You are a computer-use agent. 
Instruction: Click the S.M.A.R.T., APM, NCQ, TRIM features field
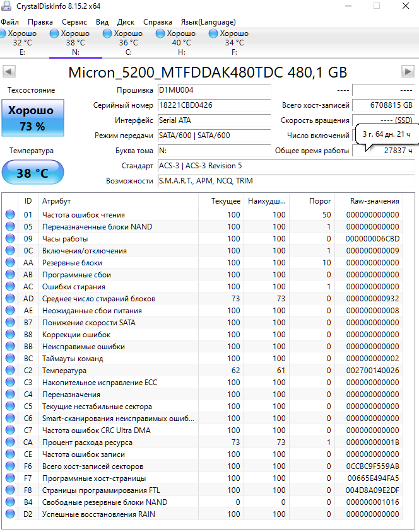pyautogui.click(x=286, y=181)
